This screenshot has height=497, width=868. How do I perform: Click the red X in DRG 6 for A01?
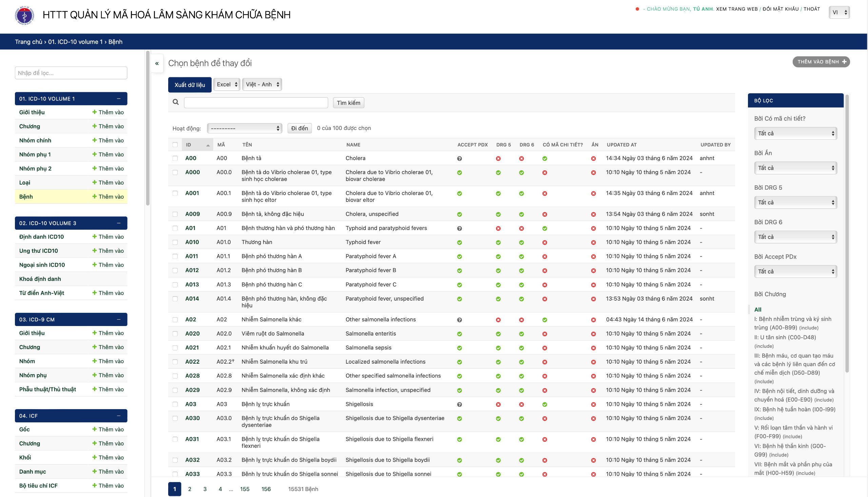[521, 228]
